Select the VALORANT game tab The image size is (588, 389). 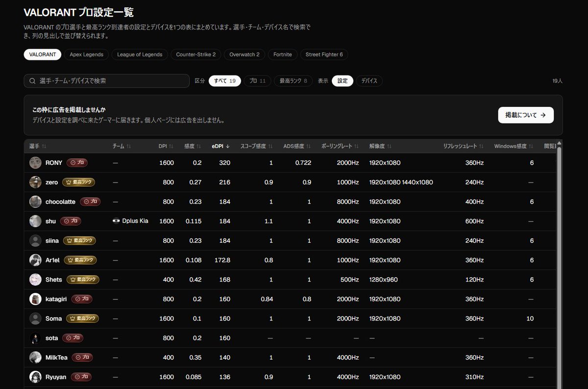click(43, 54)
